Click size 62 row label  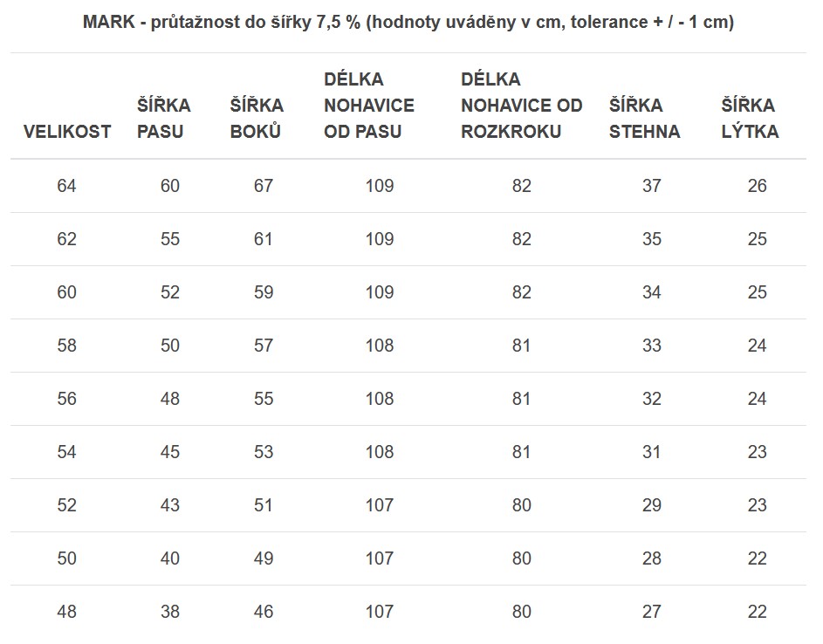[66, 239]
